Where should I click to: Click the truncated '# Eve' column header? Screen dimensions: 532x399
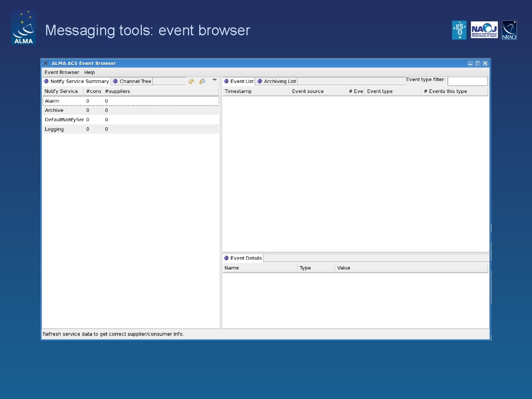356,91
